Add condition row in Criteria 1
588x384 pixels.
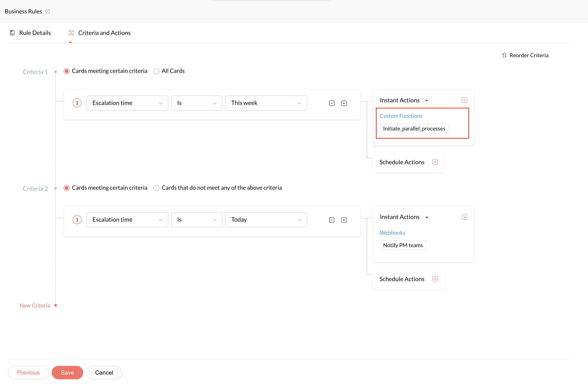(344, 103)
